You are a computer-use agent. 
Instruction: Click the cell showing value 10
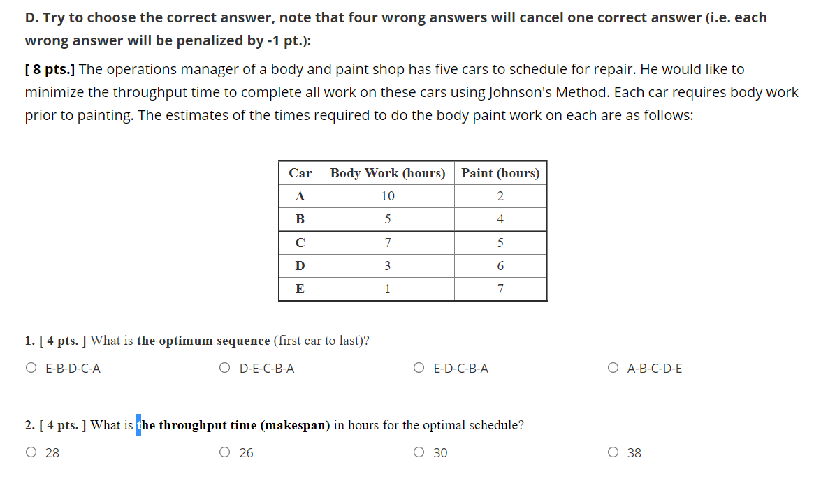point(387,195)
